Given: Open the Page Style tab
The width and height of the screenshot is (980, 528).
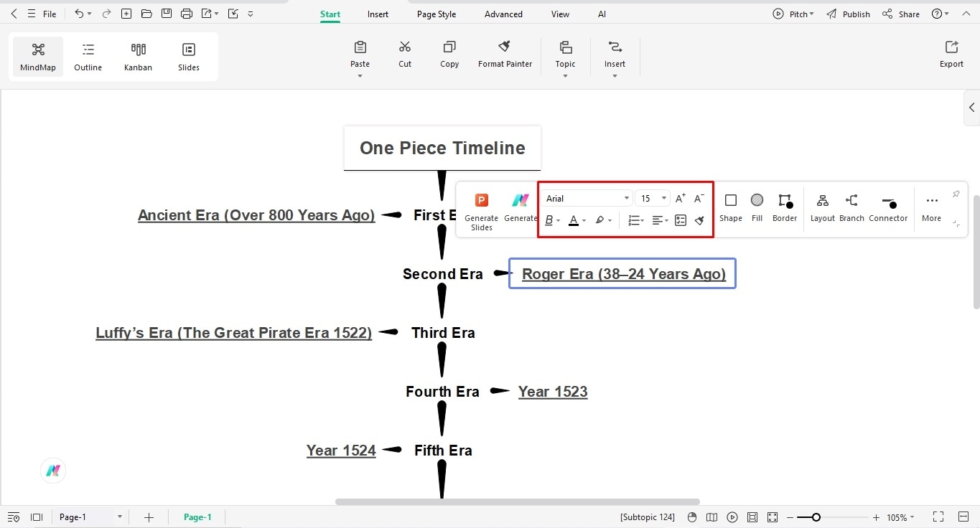Looking at the screenshot, I should [437, 14].
